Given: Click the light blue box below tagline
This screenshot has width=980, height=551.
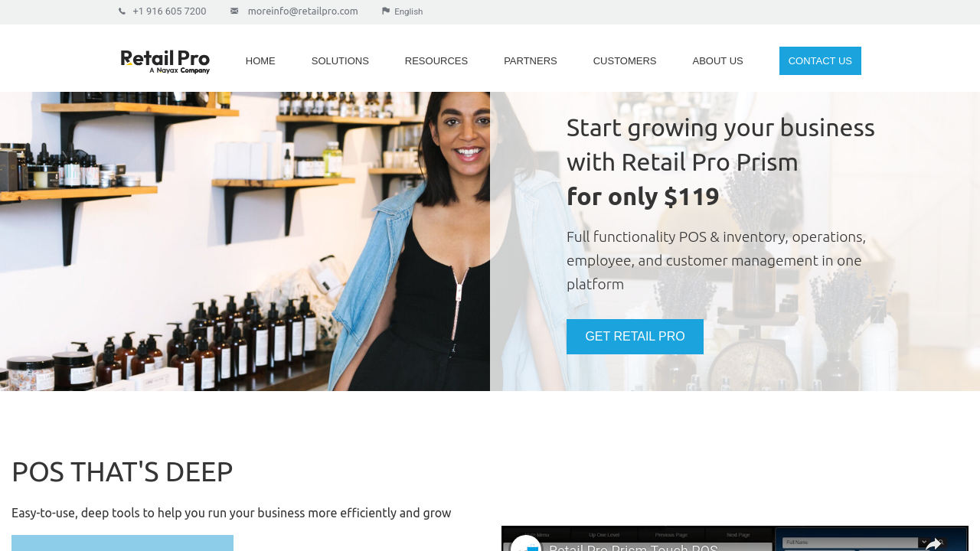Looking at the screenshot, I should coord(122,543).
